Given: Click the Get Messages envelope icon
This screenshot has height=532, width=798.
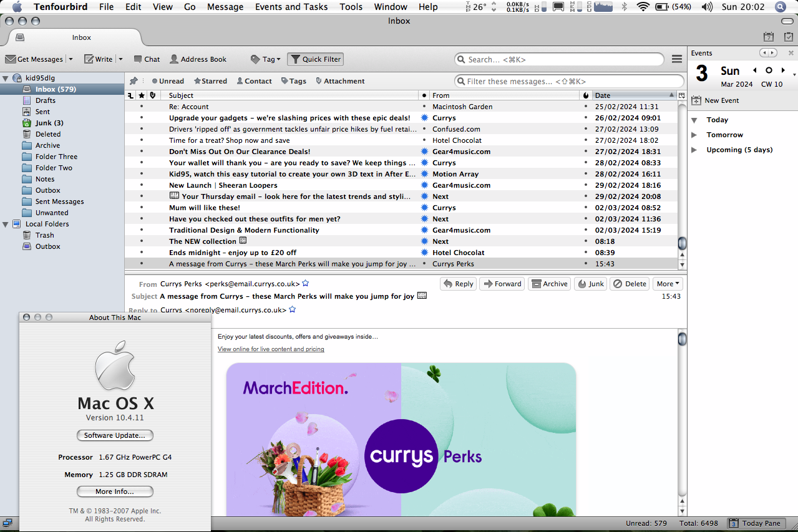Looking at the screenshot, I should [x=11, y=59].
